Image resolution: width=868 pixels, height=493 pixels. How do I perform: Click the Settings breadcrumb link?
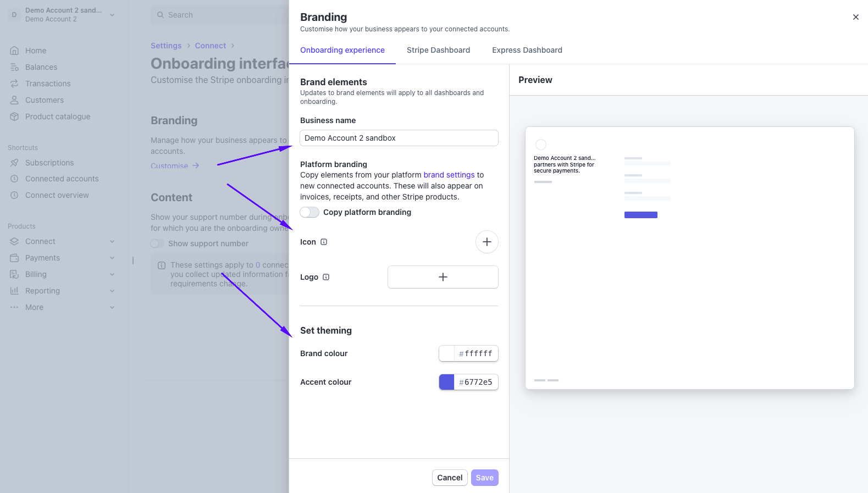coord(166,46)
